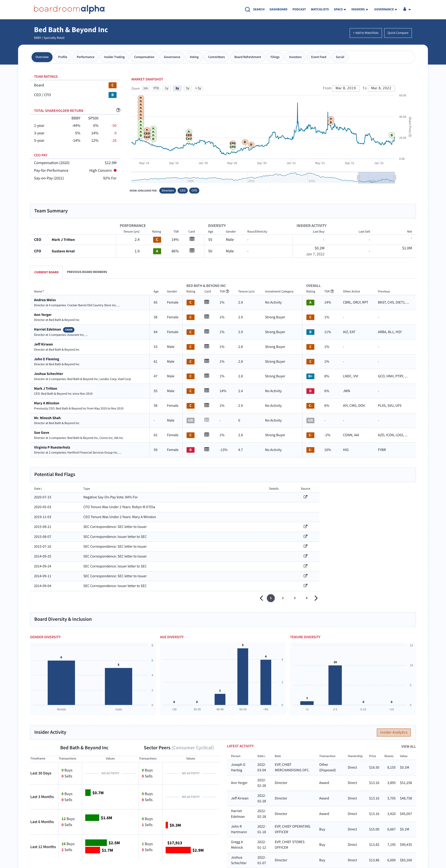
Task: Go to previous red flags page arrow
Action: click(261, 598)
